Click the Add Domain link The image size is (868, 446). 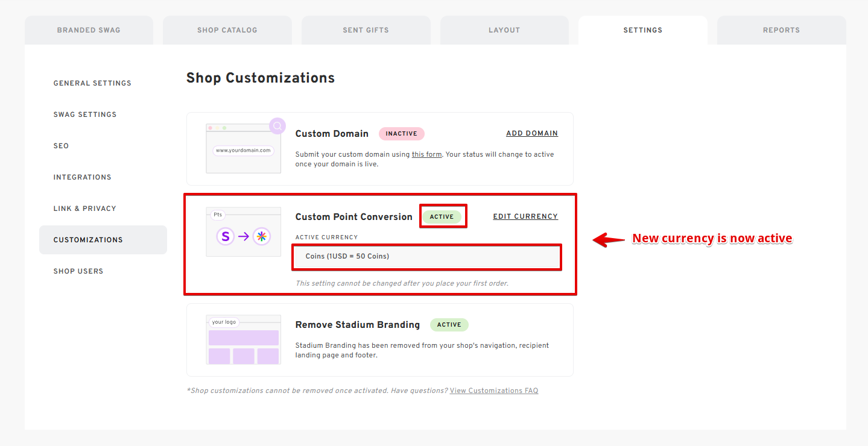tap(531, 133)
